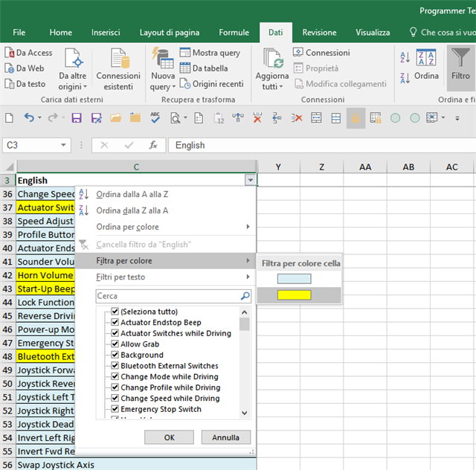Filter by yellow cell color
Image resolution: width=476 pixels, height=470 pixels.
(295, 295)
